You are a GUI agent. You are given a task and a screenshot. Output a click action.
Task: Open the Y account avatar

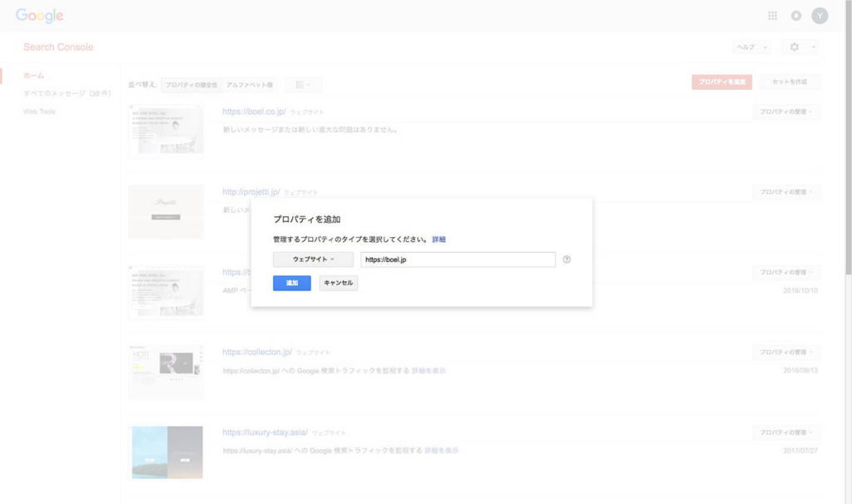(x=820, y=16)
